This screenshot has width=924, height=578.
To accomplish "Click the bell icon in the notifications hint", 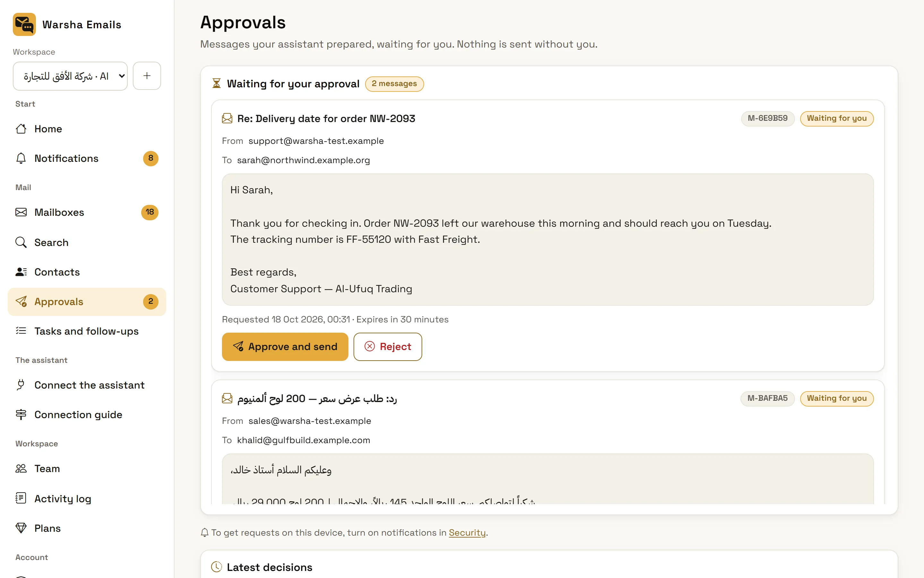I will click(x=205, y=532).
